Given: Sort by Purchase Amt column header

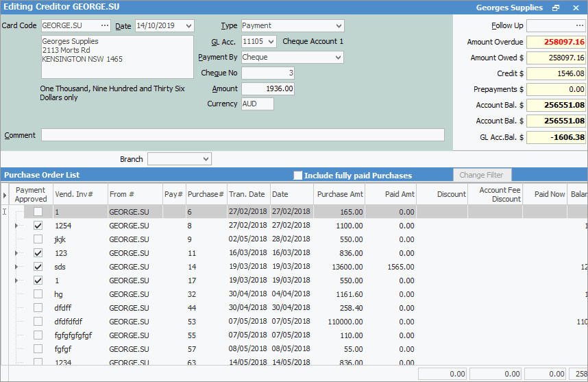Looking at the screenshot, I should [x=340, y=194].
